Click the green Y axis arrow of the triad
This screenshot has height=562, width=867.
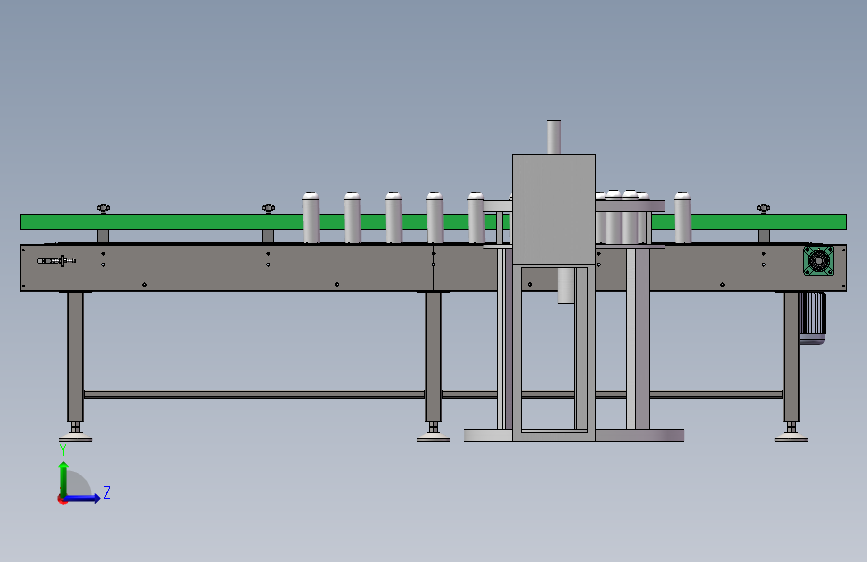click(x=64, y=478)
